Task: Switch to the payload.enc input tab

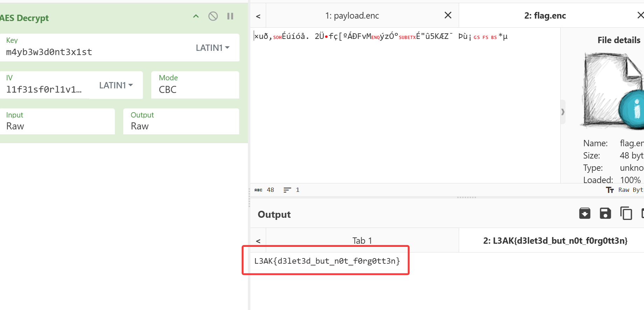Action: click(x=352, y=15)
